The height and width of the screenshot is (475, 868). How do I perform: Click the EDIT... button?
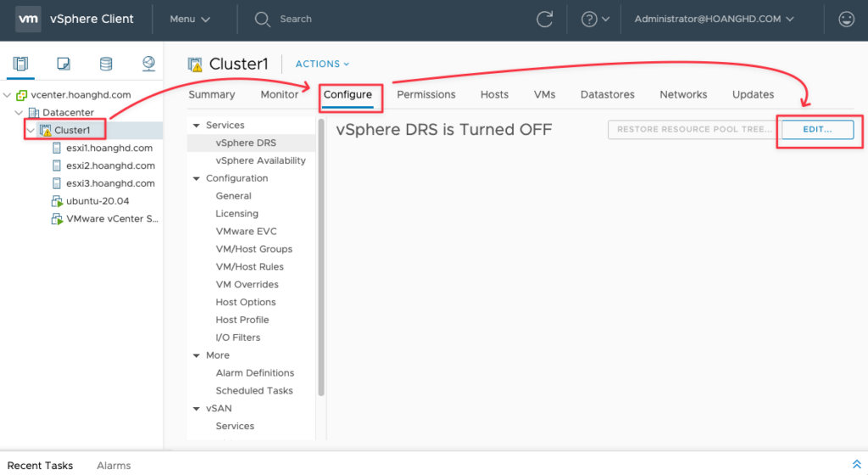coord(818,130)
